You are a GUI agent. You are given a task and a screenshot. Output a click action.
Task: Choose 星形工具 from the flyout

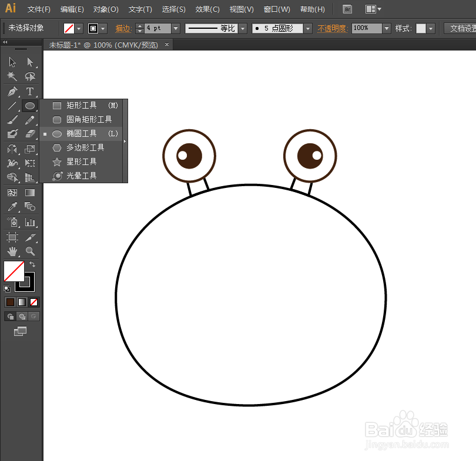pyautogui.click(x=81, y=161)
